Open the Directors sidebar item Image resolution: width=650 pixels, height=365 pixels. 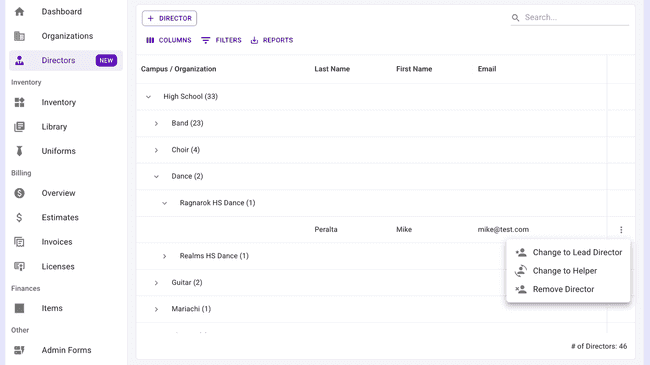coord(66,61)
